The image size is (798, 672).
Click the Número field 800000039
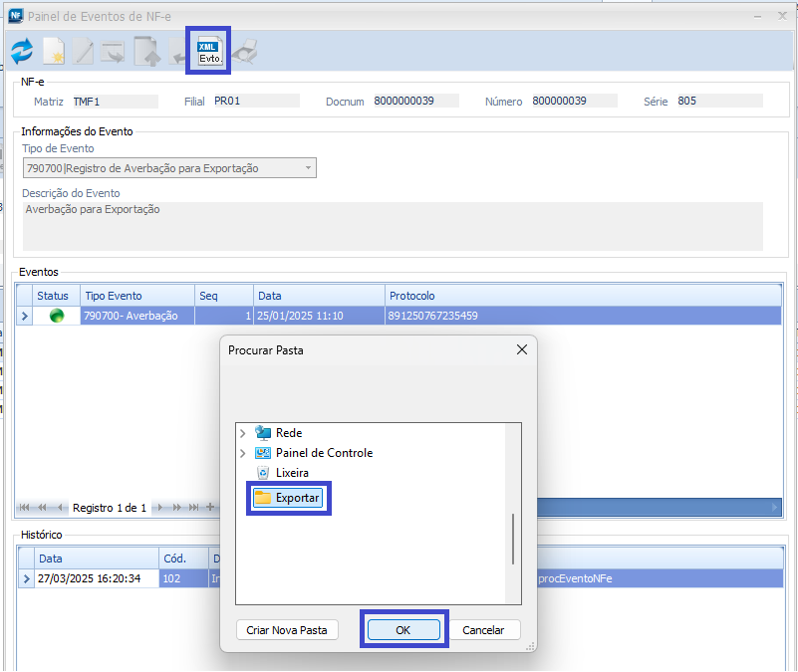pyautogui.click(x=574, y=101)
